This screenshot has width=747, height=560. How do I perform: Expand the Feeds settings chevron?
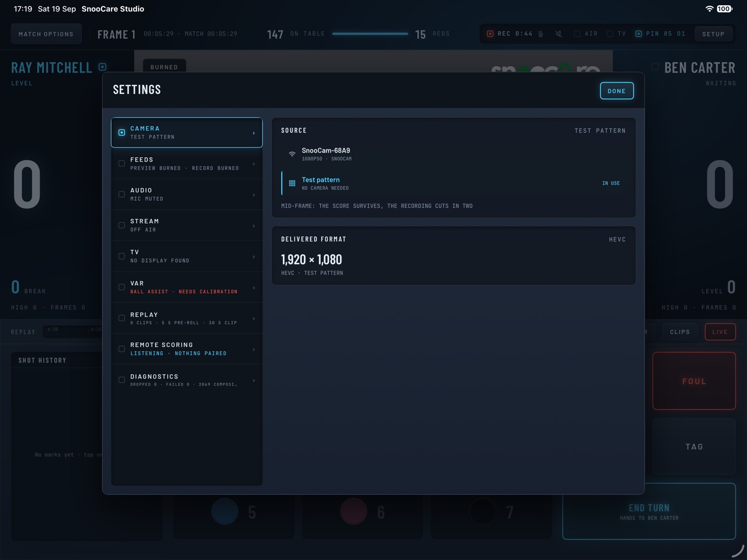[x=253, y=164]
